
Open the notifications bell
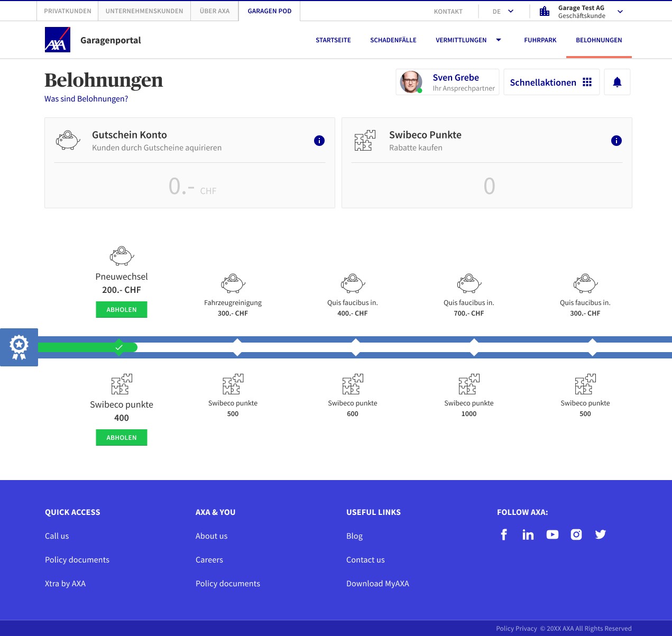point(617,82)
